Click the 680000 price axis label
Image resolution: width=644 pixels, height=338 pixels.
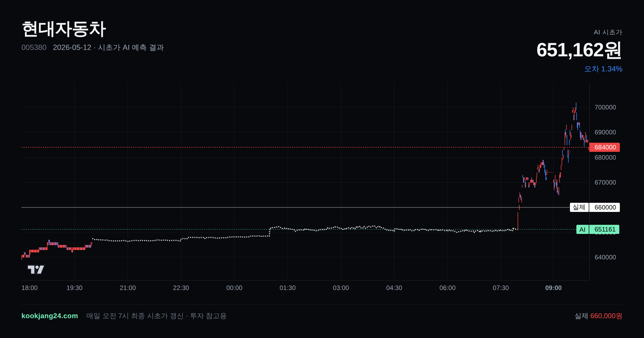(605, 157)
